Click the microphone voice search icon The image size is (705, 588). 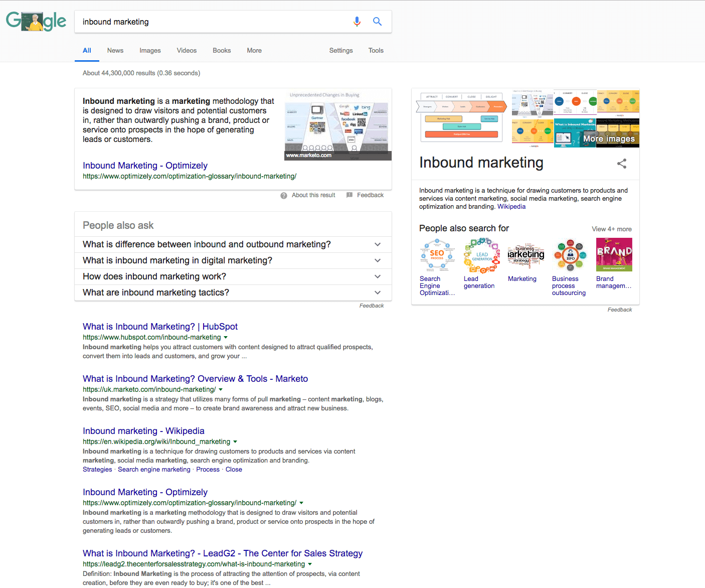[x=357, y=22]
